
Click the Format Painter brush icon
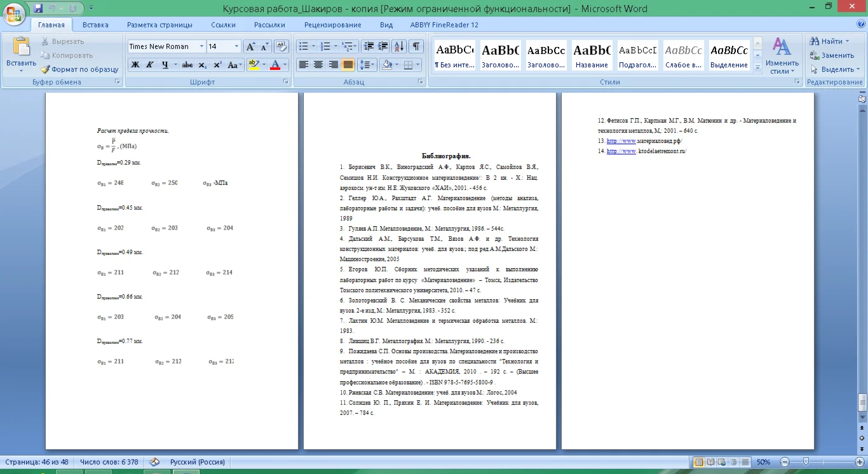tap(45, 69)
